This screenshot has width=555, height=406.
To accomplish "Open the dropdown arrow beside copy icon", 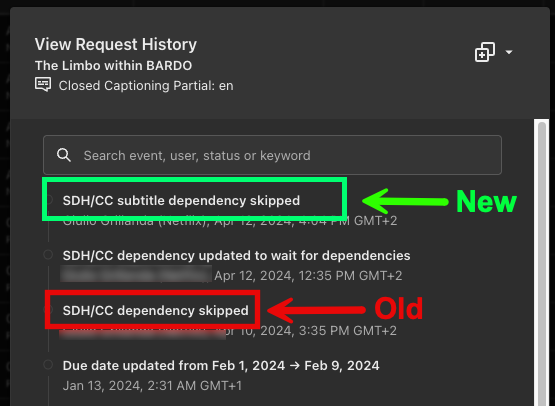I will click(509, 52).
